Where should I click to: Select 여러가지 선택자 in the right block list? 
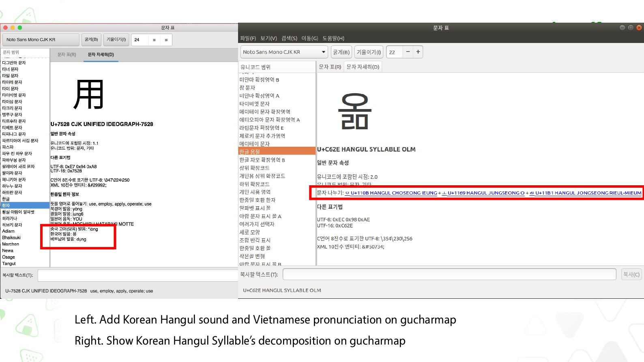point(277,224)
